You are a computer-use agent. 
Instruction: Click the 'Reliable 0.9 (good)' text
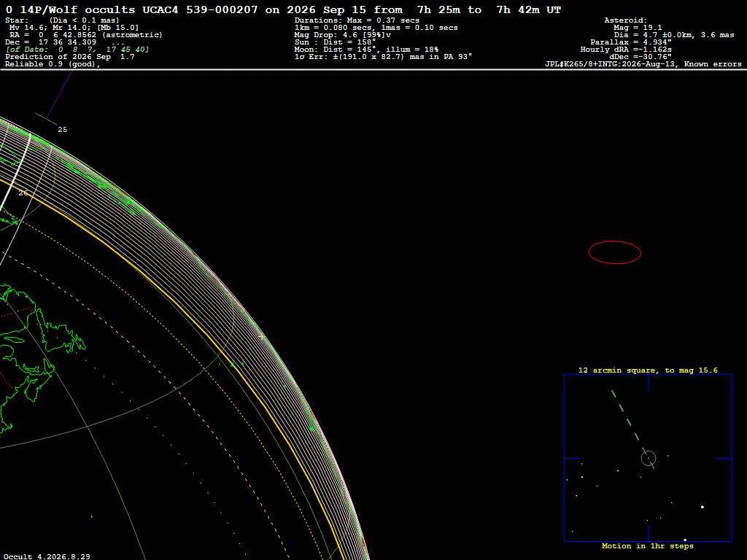tap(53, 64)
